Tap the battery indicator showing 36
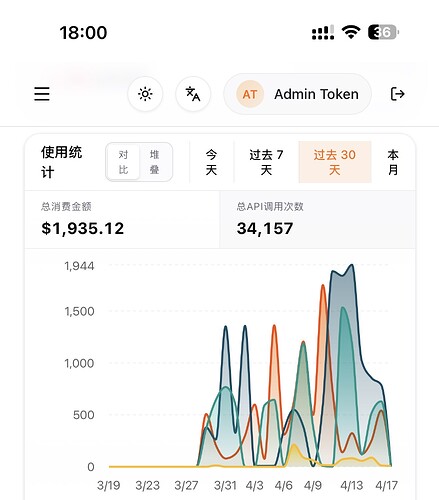Image resolution: width=439 pixels, height=500 pixels. tap(383, 32)
